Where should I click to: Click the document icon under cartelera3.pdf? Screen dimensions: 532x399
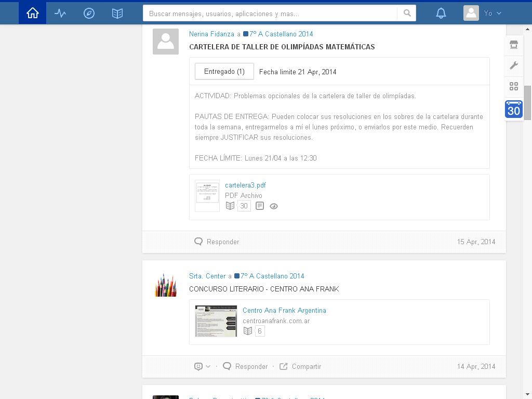pyautogui.click(x=260, y=206)
